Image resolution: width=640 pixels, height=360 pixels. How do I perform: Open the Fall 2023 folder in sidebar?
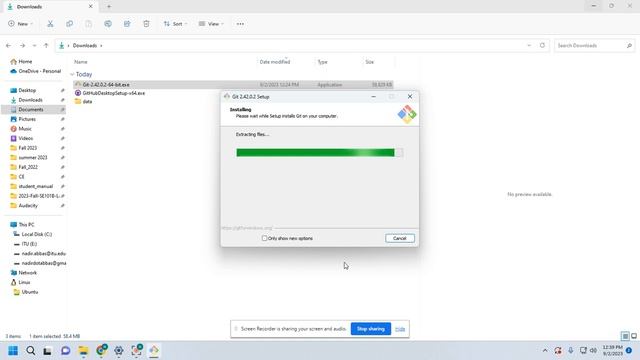pyautogui.click(x=28, y=148)
